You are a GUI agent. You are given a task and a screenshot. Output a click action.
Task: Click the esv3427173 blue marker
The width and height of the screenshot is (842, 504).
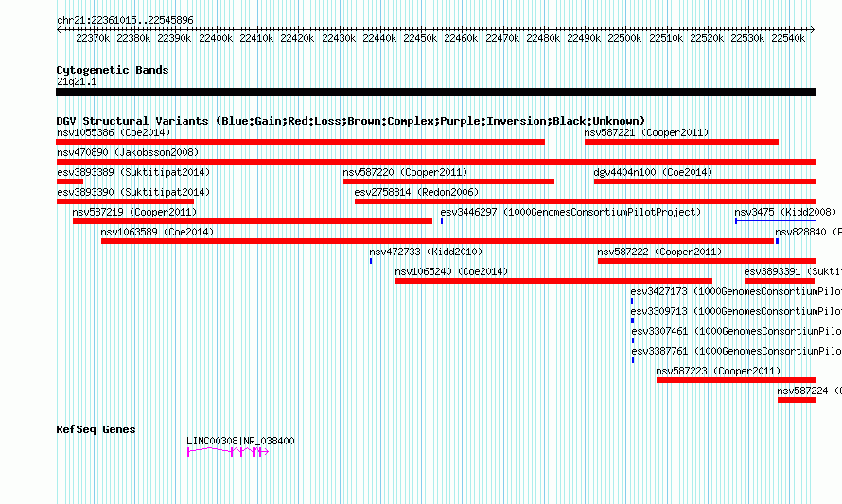click(x=632, y=301)
